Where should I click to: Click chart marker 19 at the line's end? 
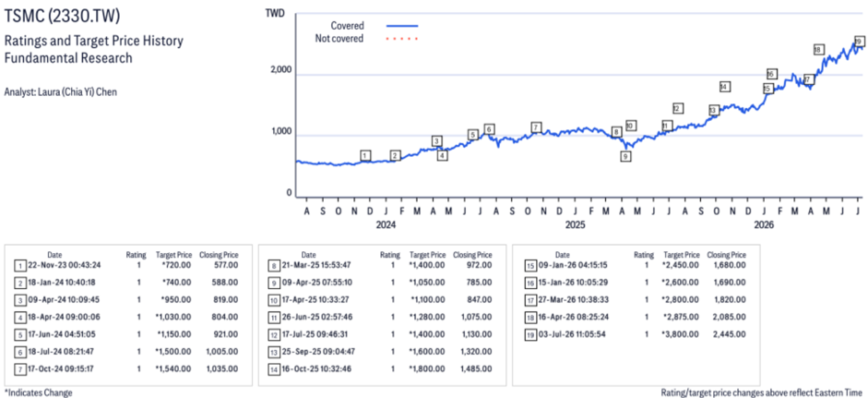tap(859, 42)
